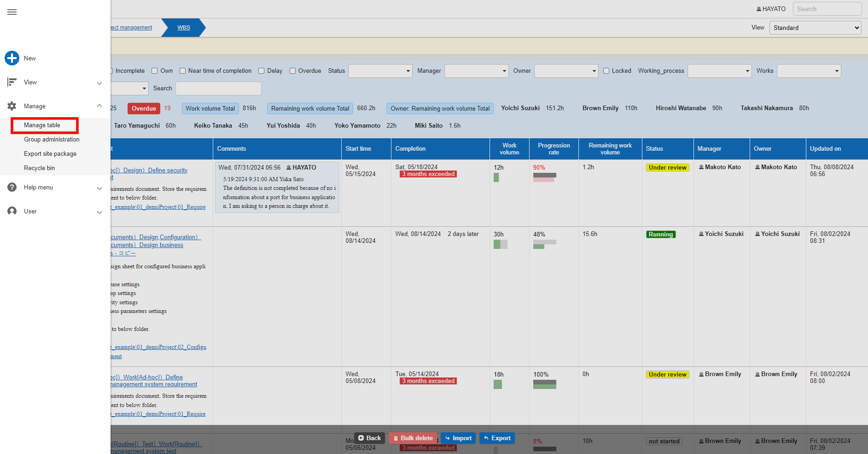Click the WBS breadcrumb tab
This screenshot has width=868, height=454.
pyautogui.click(x=184, y=28)
